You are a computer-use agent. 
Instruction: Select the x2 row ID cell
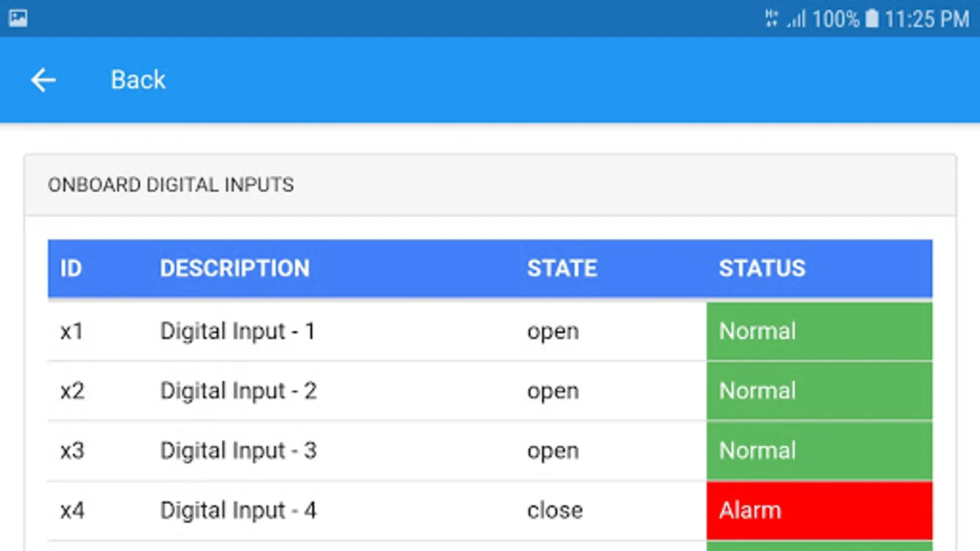(x=72, y=391)
